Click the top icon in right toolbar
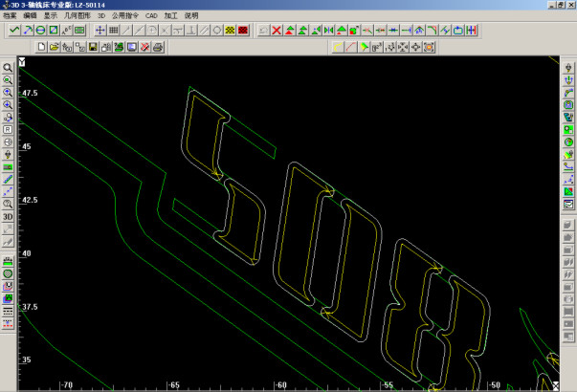 (x=568, y=68)
